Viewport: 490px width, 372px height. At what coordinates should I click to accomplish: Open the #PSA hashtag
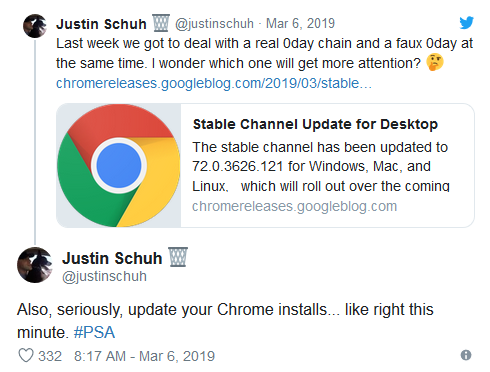click(94, 332)
